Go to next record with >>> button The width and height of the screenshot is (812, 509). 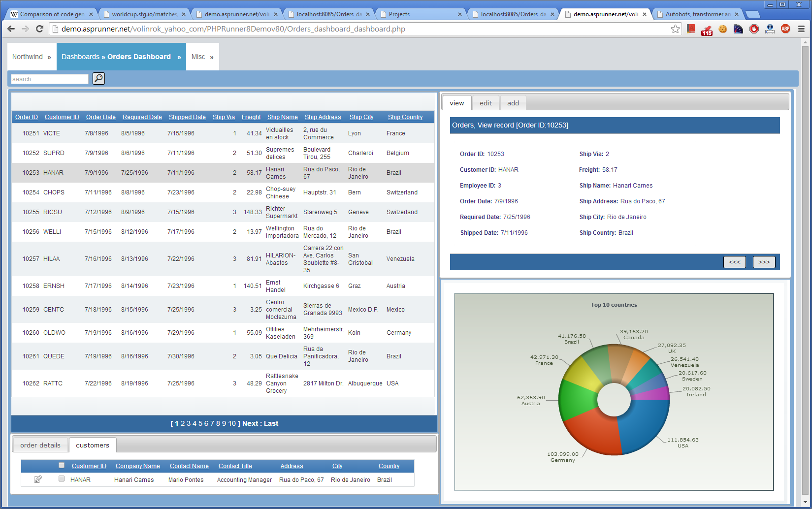[x=764, y=262]
